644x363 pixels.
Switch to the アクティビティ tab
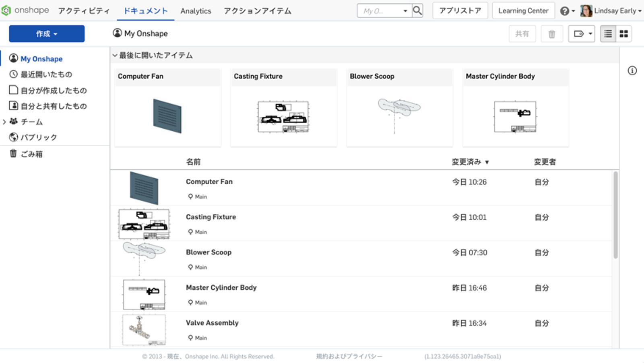pyautogui.click(x=84, y=11)
